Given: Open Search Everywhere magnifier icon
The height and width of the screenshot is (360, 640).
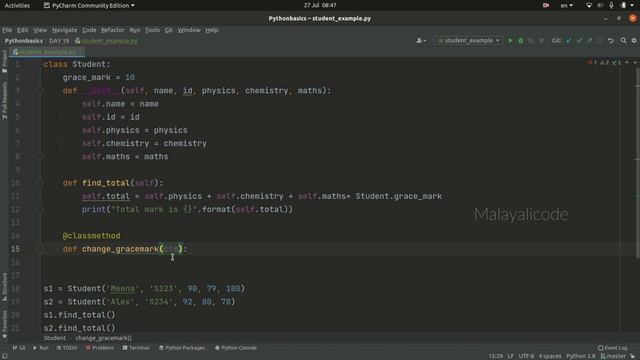Looking at the screenshot, I should (x=623, y=40).
